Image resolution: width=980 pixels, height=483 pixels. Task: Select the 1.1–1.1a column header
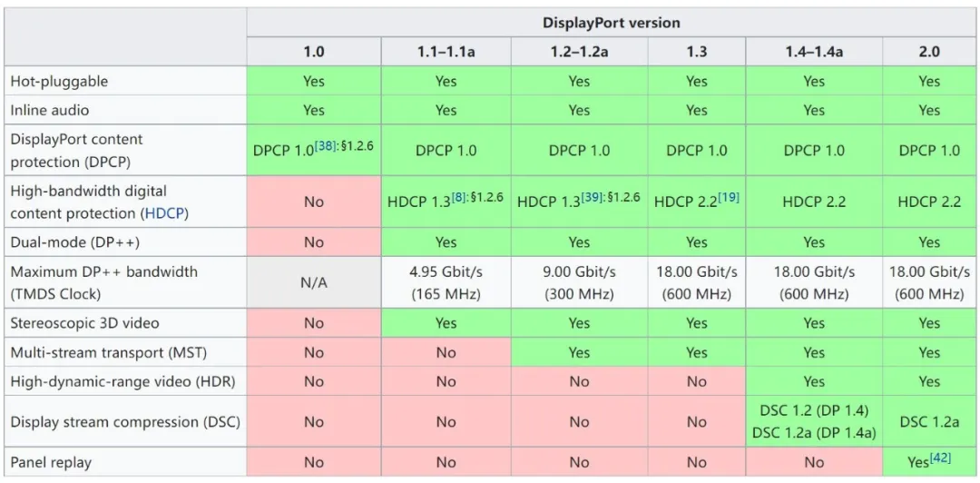coord(445,52)
